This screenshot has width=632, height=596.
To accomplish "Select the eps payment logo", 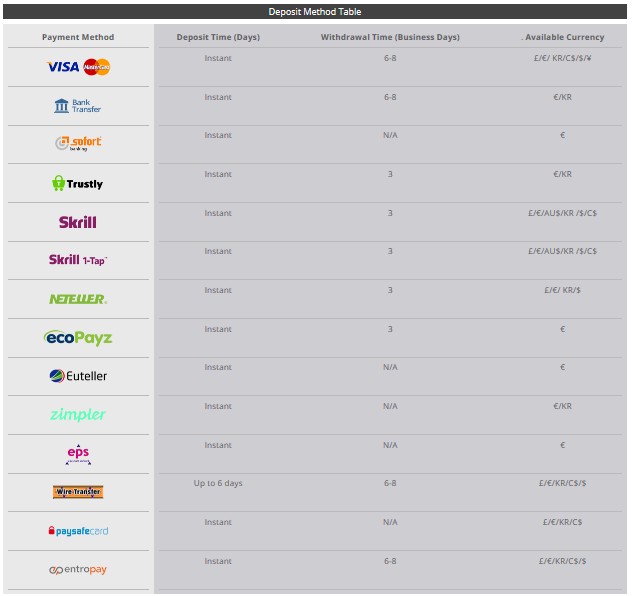I will click(78, 454).
